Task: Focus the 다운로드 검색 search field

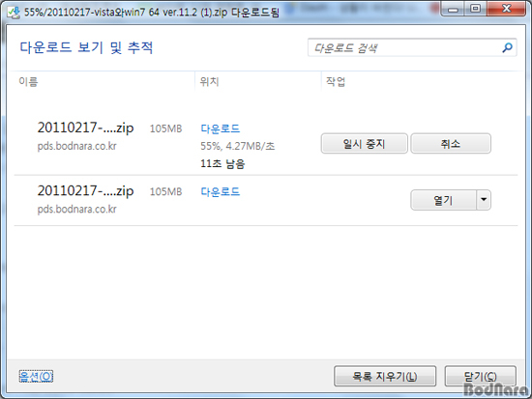Action: [412, 47]
